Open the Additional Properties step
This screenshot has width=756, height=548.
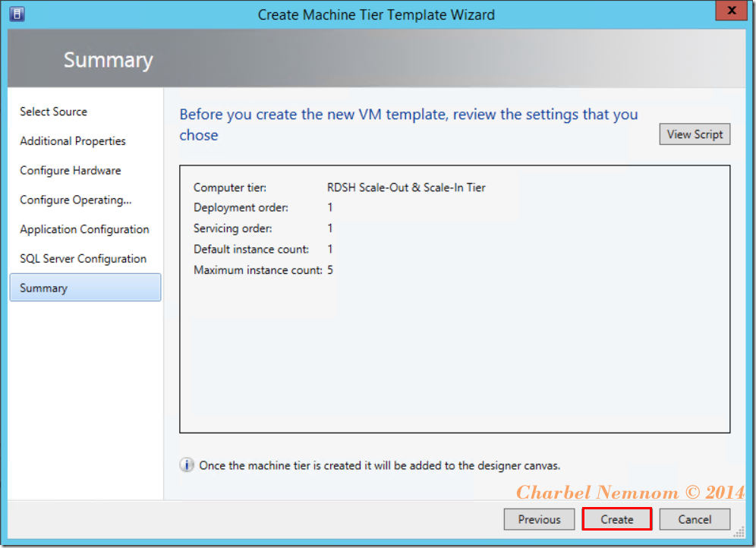point(73,141)
